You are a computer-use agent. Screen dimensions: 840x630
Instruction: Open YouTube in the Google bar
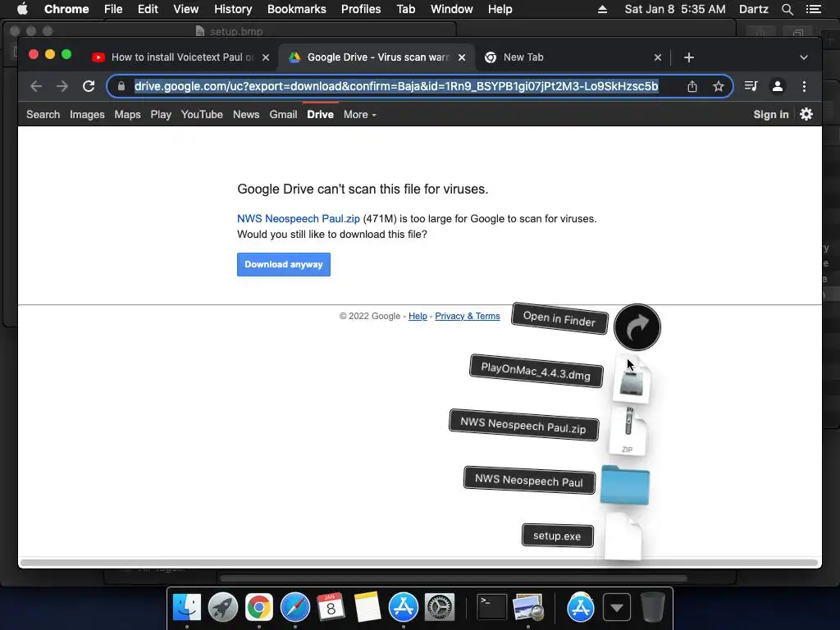[202, 115]
